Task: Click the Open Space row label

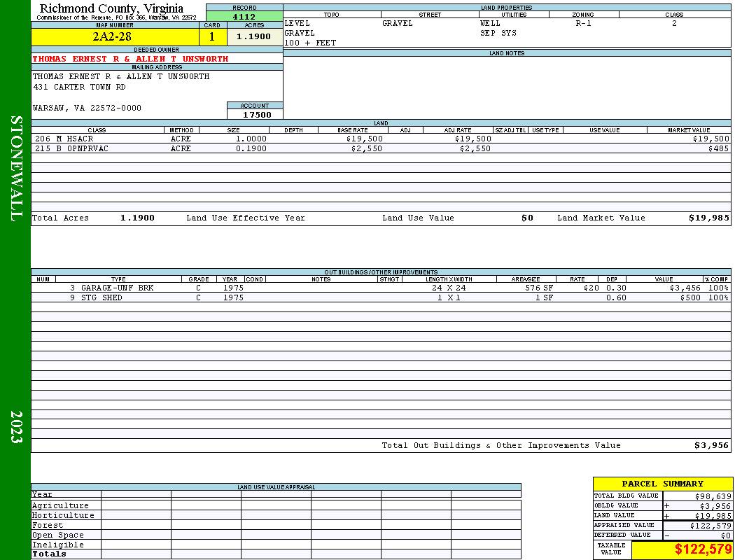Action: 58,535
